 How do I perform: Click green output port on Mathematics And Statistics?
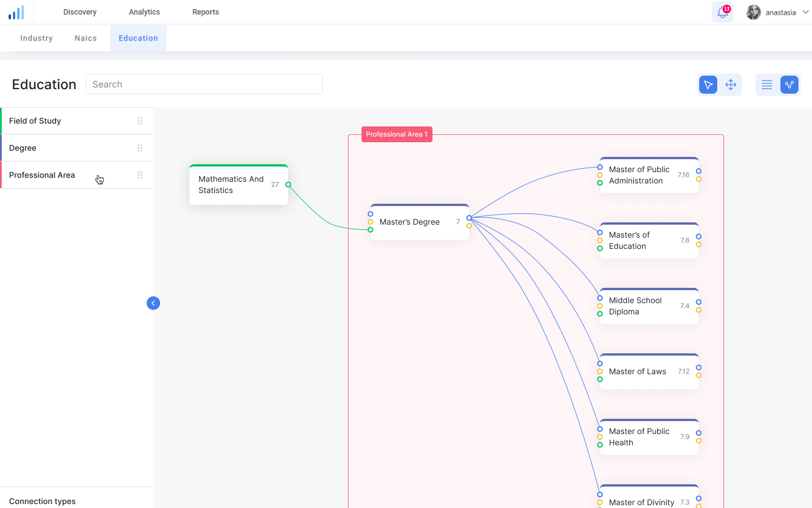288,185
